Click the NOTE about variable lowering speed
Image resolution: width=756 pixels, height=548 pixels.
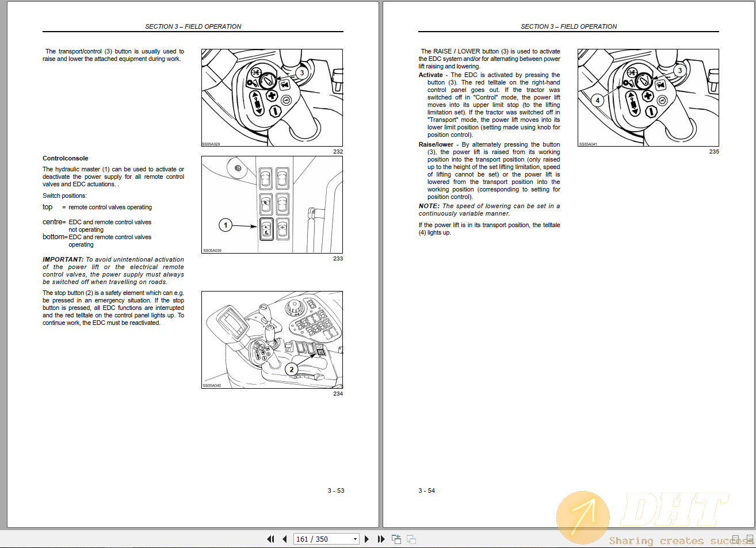pos(488,209)
